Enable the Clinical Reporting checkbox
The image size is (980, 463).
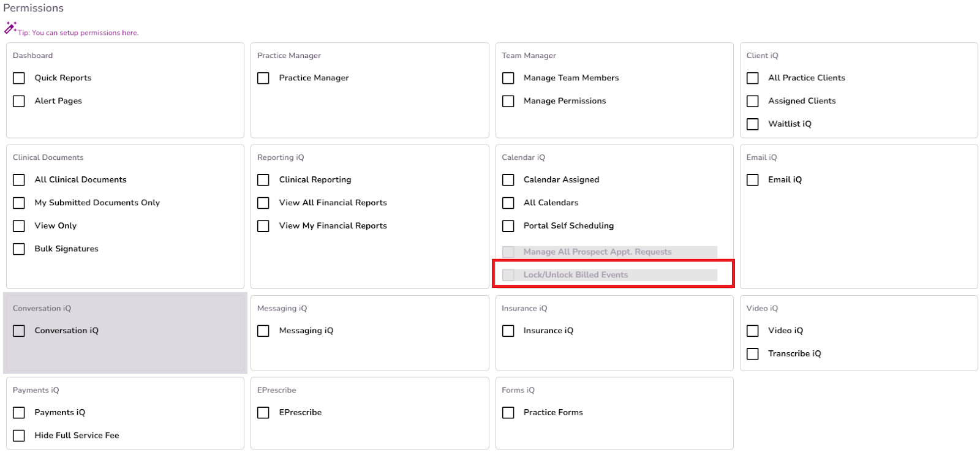pos(263,180)
